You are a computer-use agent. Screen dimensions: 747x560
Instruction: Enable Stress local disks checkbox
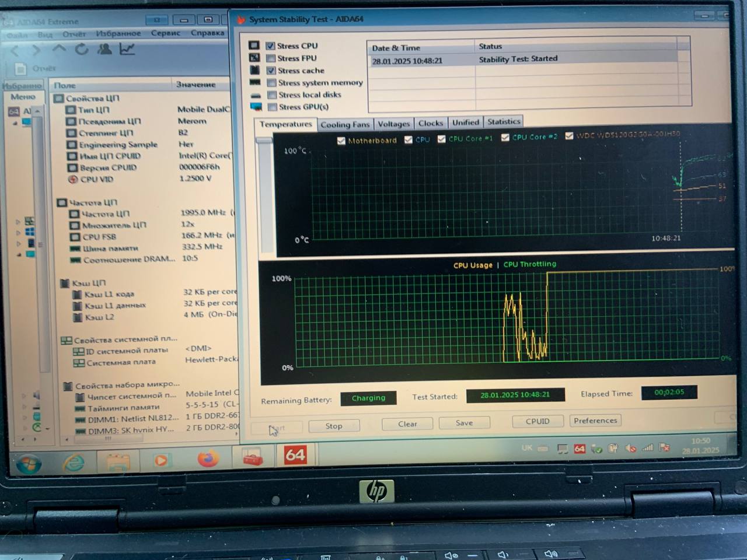[x=272, y=94]
